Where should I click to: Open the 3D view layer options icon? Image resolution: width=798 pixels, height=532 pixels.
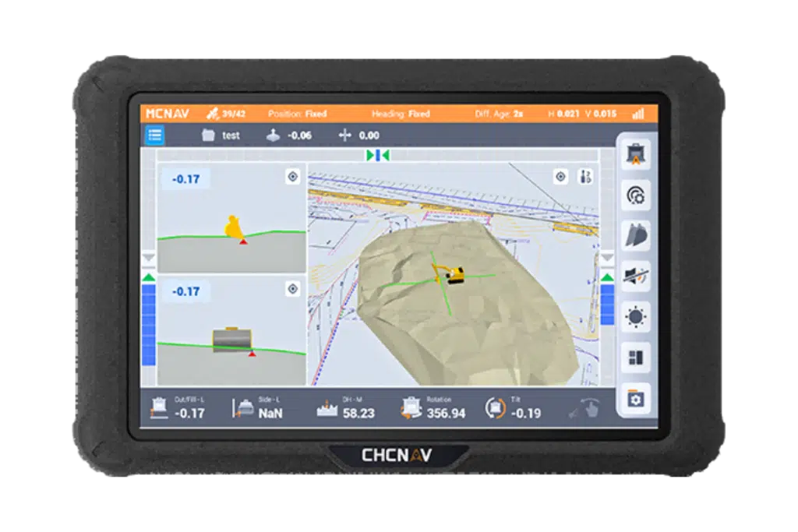[584, 177]
